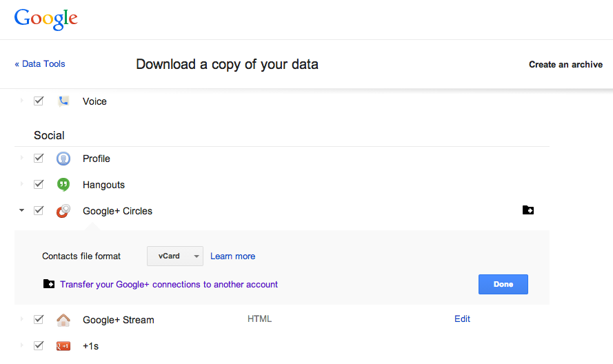Click the Voice phone icon
613x364 pixels.
(x=63, y=101)
